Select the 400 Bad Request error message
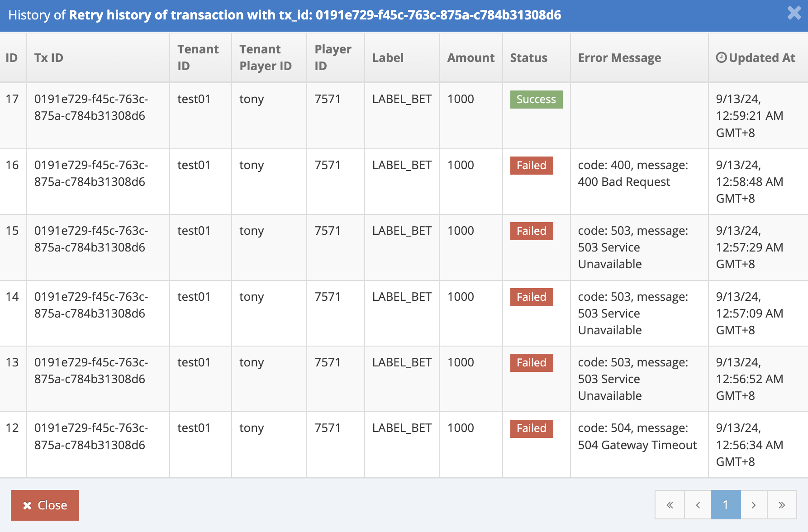Screen dimensions: 808x532 point(632,174)
